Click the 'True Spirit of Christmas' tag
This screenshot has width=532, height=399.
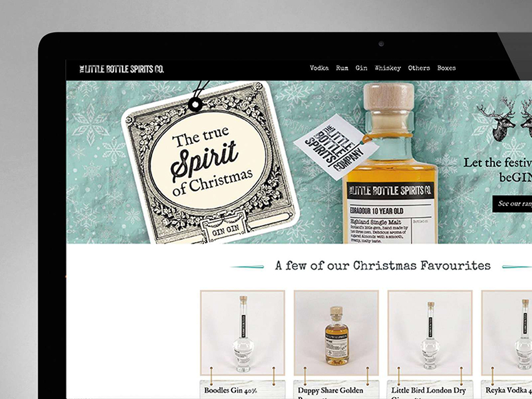tap(210, 163)
